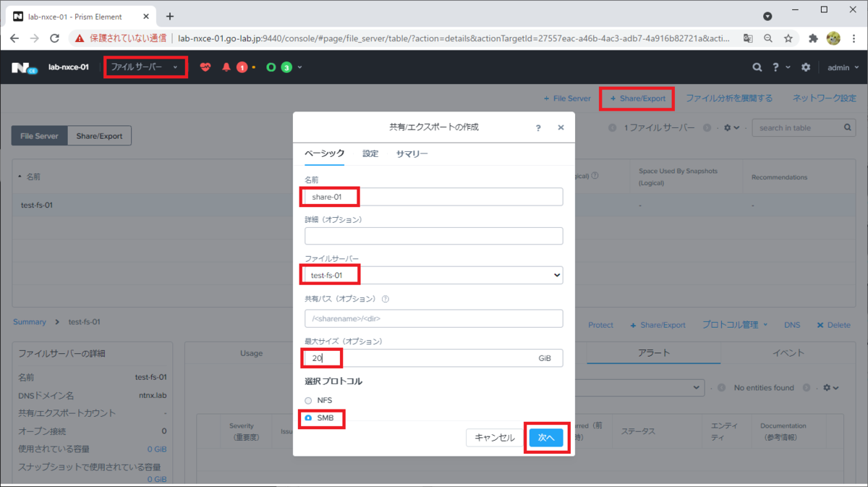Open アラート tab

click(653, 352)
